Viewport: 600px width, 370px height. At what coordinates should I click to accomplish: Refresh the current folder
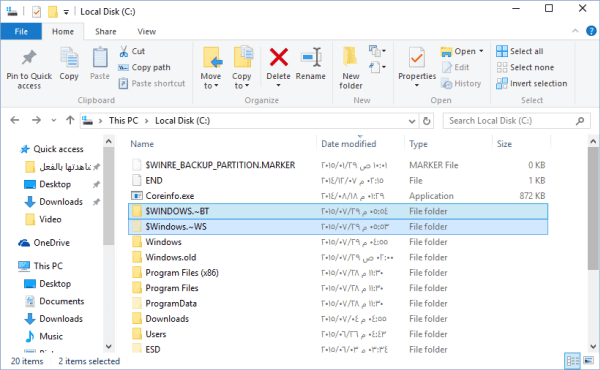pos(426,121)
